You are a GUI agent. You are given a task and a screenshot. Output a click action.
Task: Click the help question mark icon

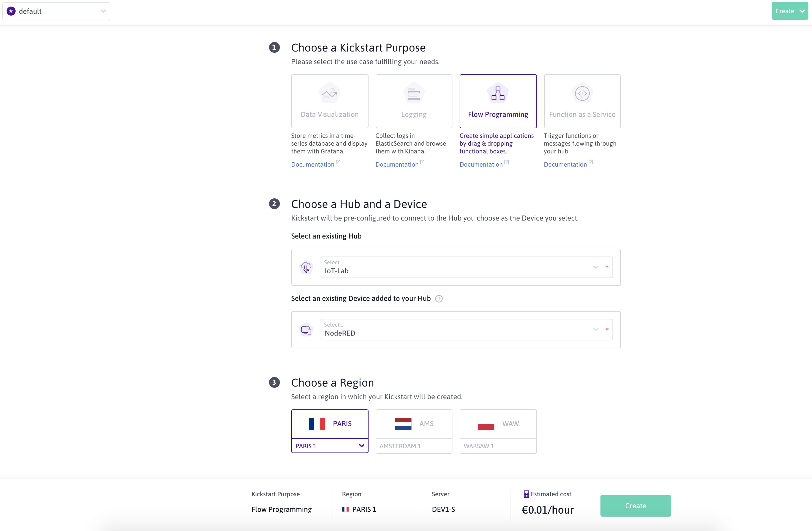click(439, 299)
